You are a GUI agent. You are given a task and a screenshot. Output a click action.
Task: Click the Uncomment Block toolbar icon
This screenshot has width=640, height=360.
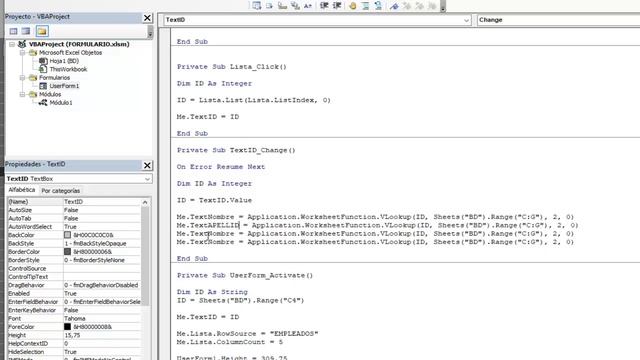click(378, 6)
